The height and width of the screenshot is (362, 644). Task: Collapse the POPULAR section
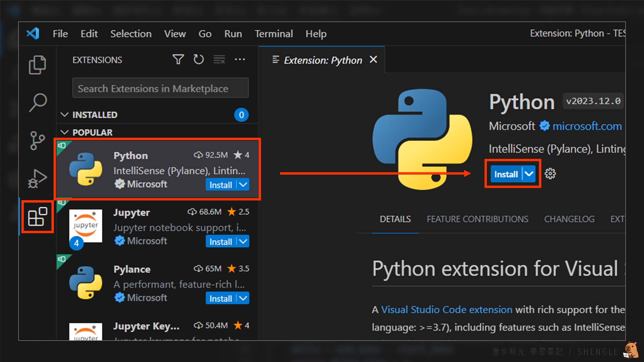point(65,132)
